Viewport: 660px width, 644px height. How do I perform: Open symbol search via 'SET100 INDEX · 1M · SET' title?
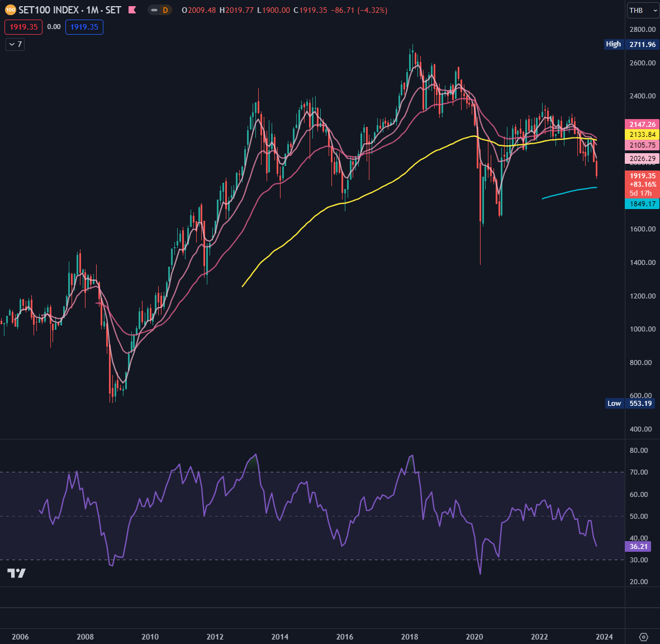pos(70,10)
